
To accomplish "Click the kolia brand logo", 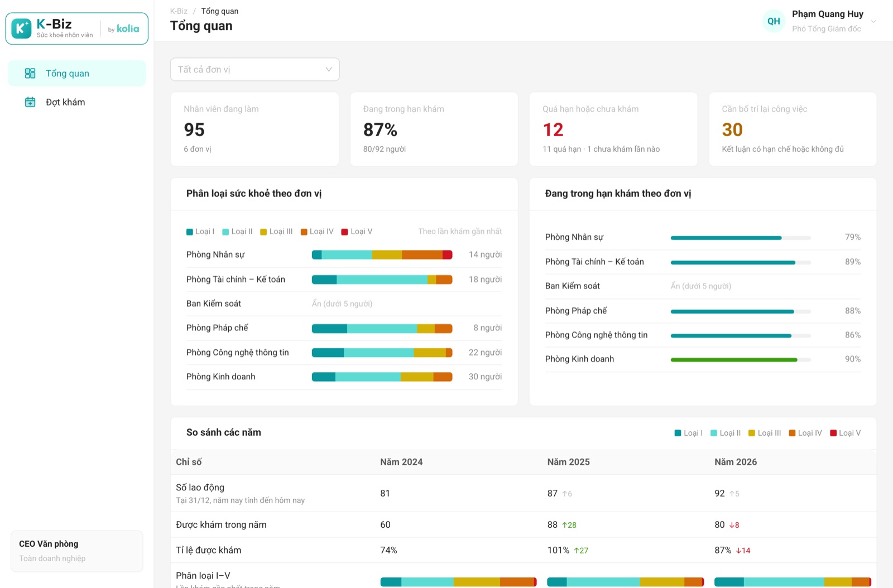I will click(128, 28).
